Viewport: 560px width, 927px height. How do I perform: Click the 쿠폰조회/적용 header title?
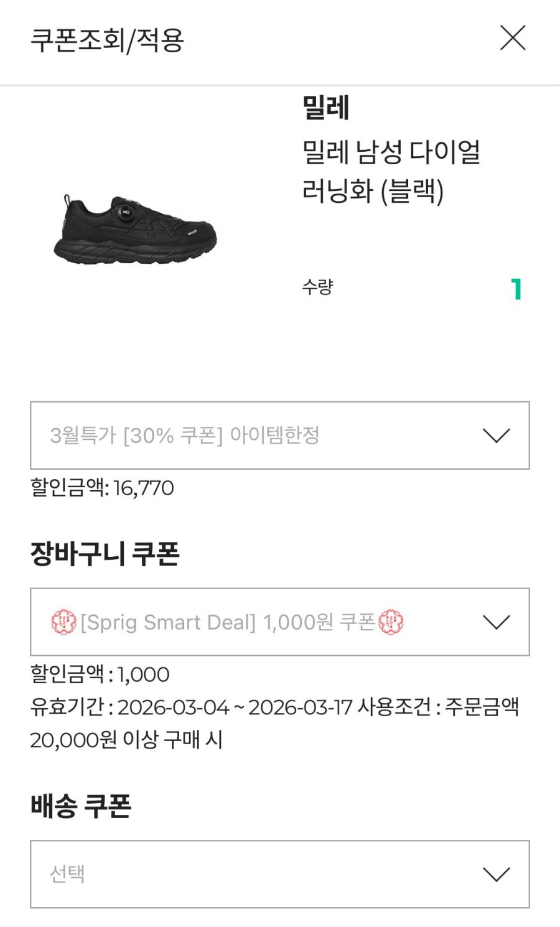[x=107, y=40]
